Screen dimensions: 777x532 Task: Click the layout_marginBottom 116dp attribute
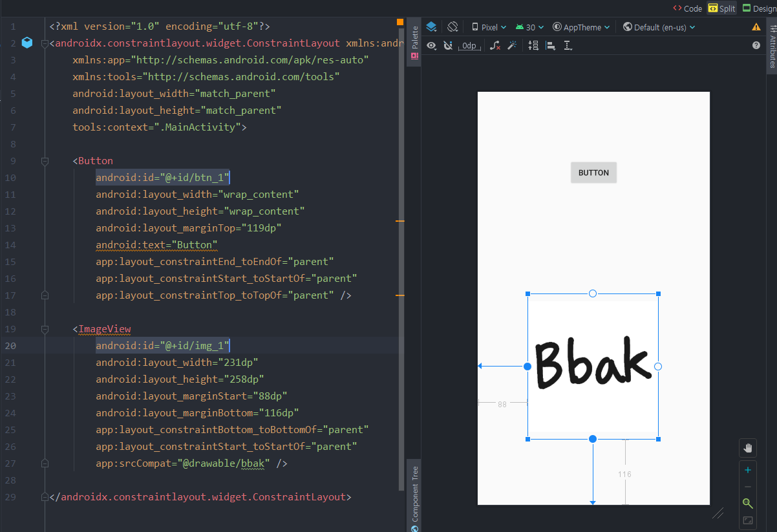(x=197, y=413)
